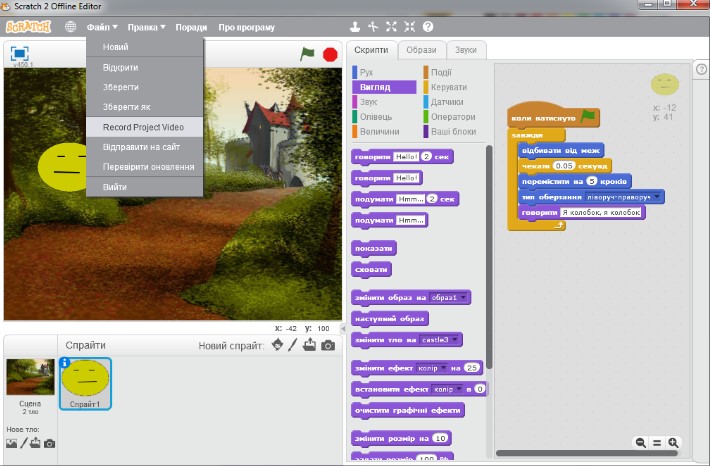
Task: Open info for Спрайт1
Action: (65, 362)
